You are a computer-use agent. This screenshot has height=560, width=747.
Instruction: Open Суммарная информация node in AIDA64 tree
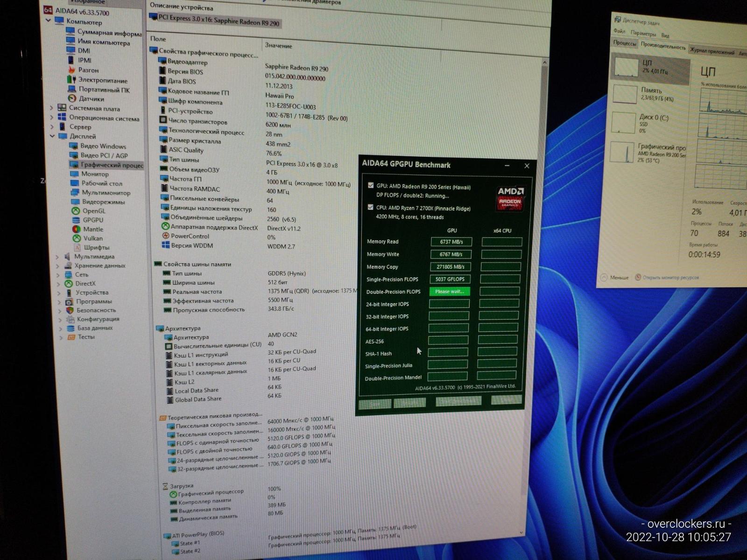point(104,32)
